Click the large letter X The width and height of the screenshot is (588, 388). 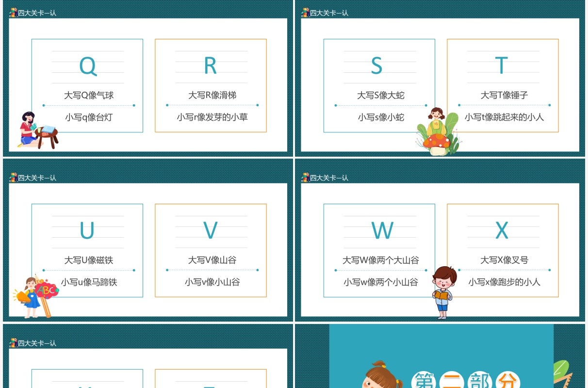502,230
